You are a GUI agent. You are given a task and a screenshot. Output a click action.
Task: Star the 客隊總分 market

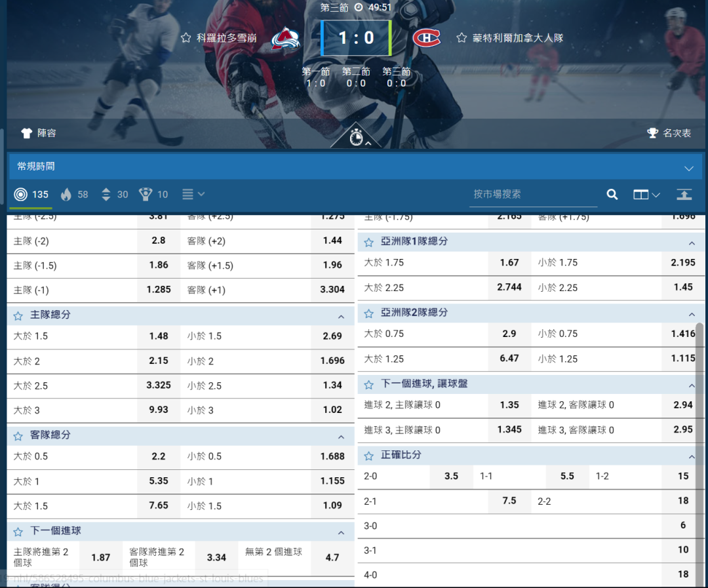tap(18, 436)
